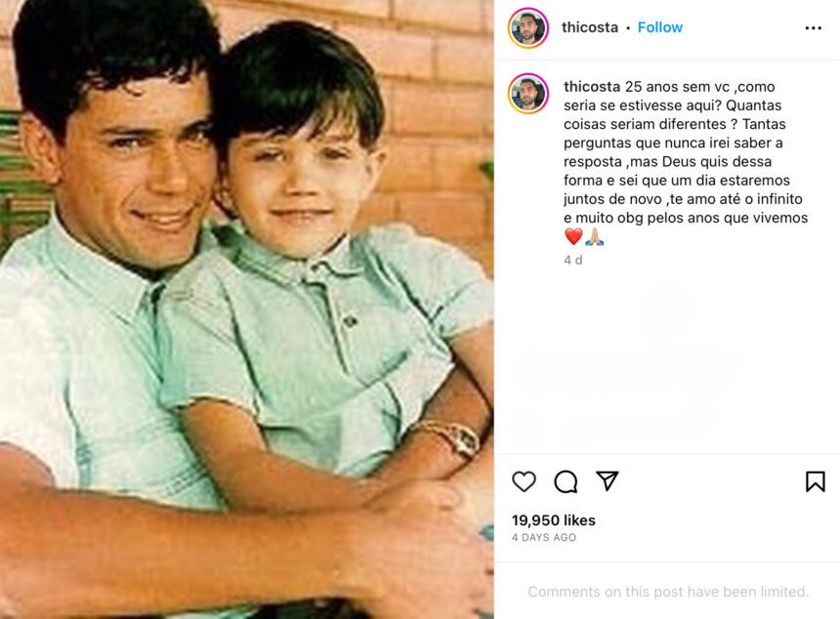
Task: Click the '4 d' caption timestamp
Action: pos(572,260)
